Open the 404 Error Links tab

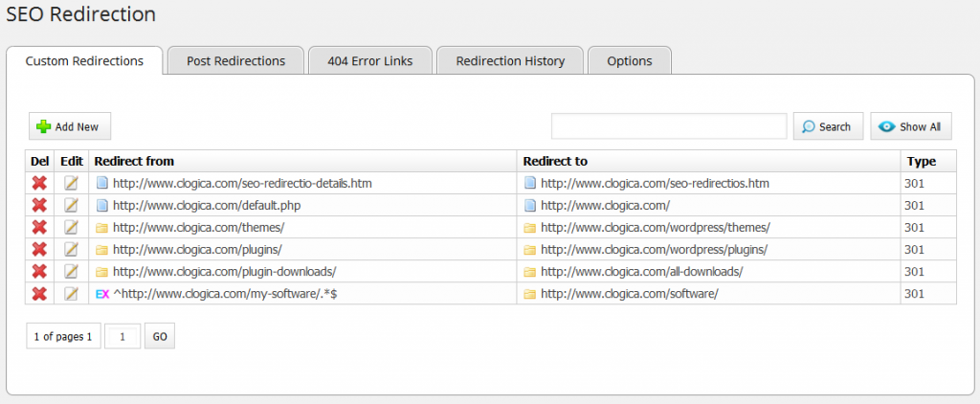tap(369, 60)
